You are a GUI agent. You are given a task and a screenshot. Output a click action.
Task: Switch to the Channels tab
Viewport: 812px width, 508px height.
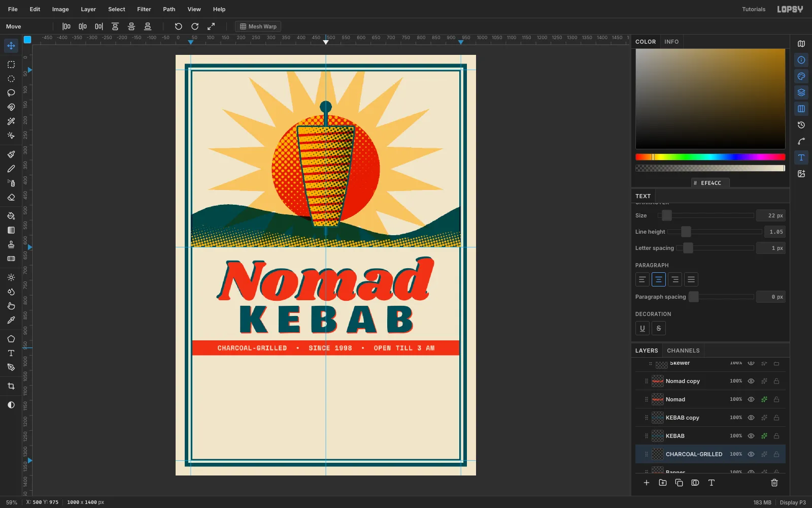(x=683, y=351)
